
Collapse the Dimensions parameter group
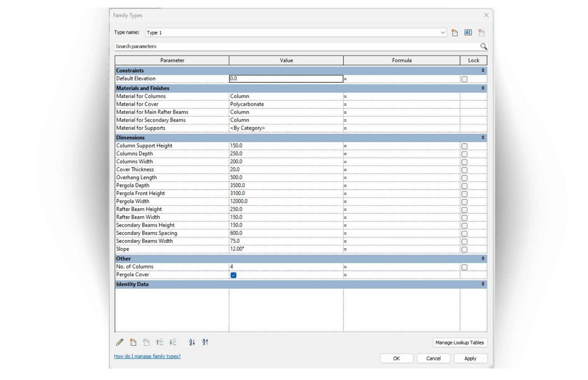click(483, 138)
